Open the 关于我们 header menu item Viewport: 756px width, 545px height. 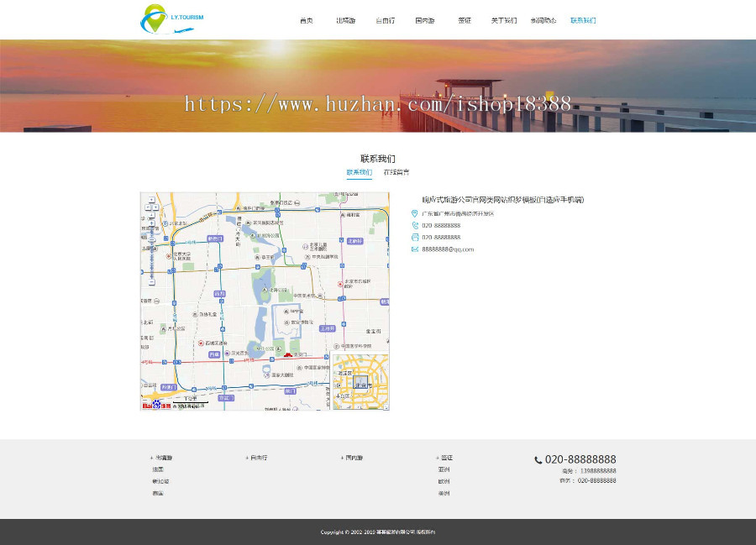[x=504, y=21]
